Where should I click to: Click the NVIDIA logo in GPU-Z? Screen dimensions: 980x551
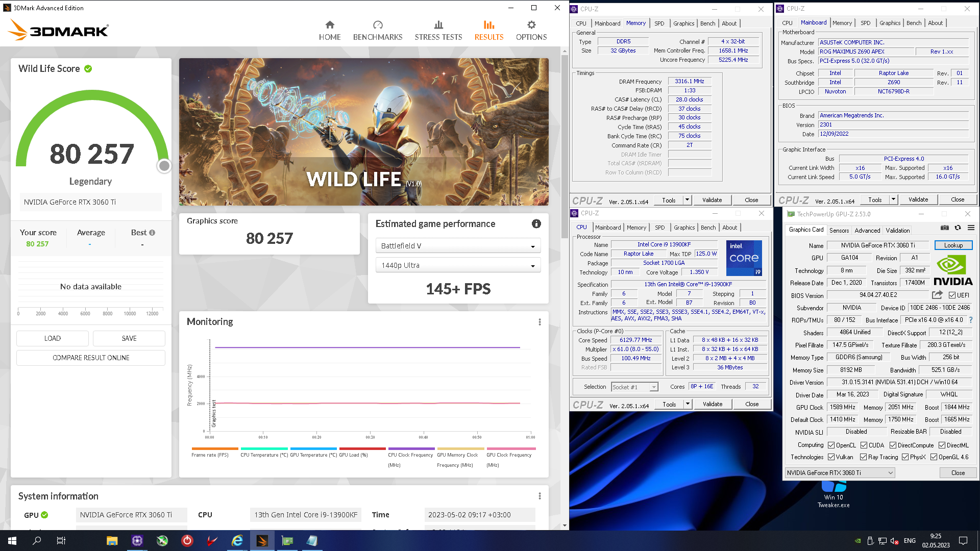pos(953,270)
